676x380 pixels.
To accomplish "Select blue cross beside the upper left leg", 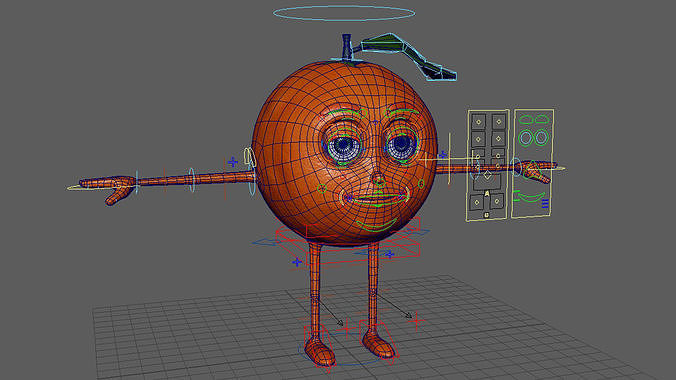I will pyautogui.click(x=297, y=262).
